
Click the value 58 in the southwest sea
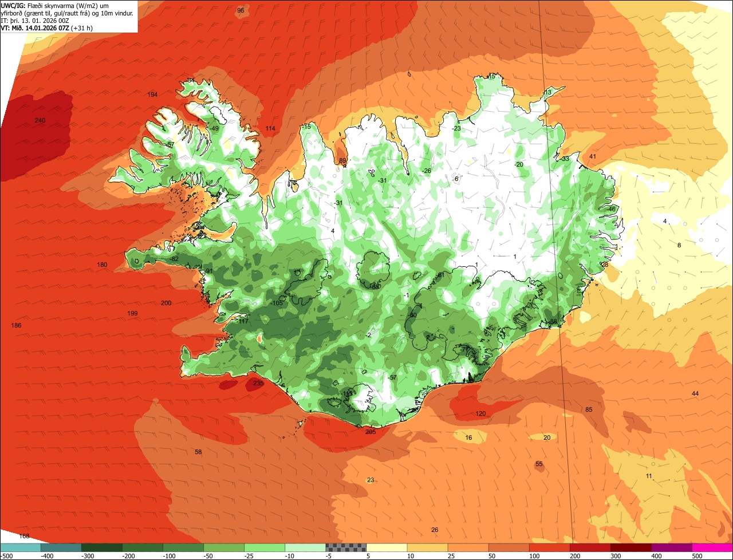coord(198,452)
